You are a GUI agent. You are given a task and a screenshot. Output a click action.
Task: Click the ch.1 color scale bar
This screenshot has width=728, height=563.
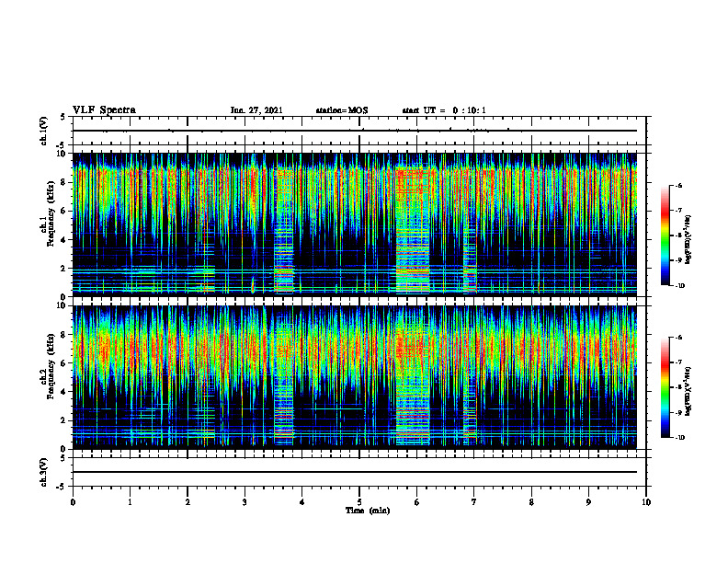(x=665, y=236)
